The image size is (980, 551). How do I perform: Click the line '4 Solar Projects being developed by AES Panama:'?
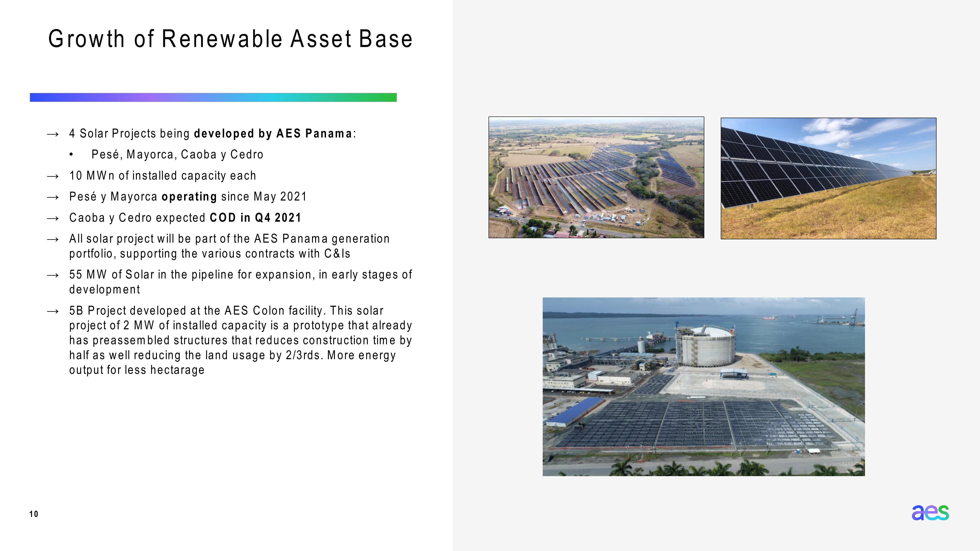pyautogui.click(x=212, y=133)
